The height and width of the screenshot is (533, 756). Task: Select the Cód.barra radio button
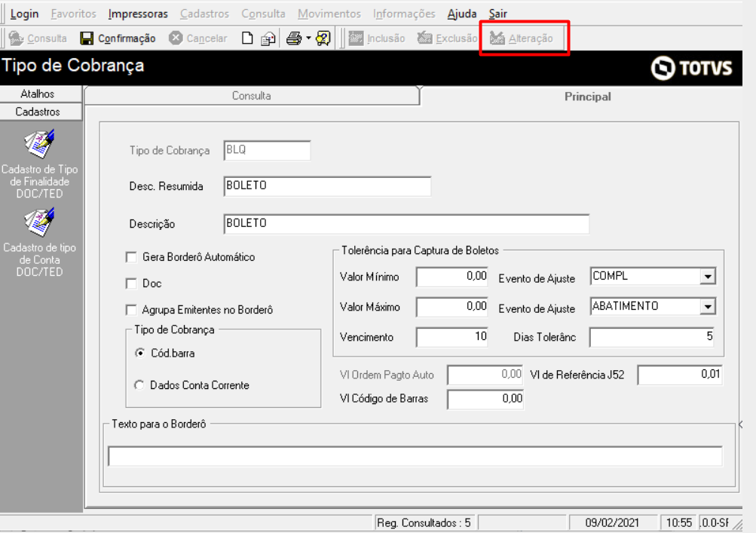140,353
